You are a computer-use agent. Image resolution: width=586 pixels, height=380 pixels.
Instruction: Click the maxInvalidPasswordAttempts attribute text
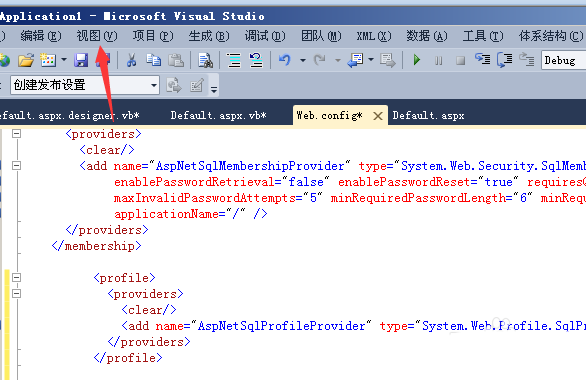(205, 198)
